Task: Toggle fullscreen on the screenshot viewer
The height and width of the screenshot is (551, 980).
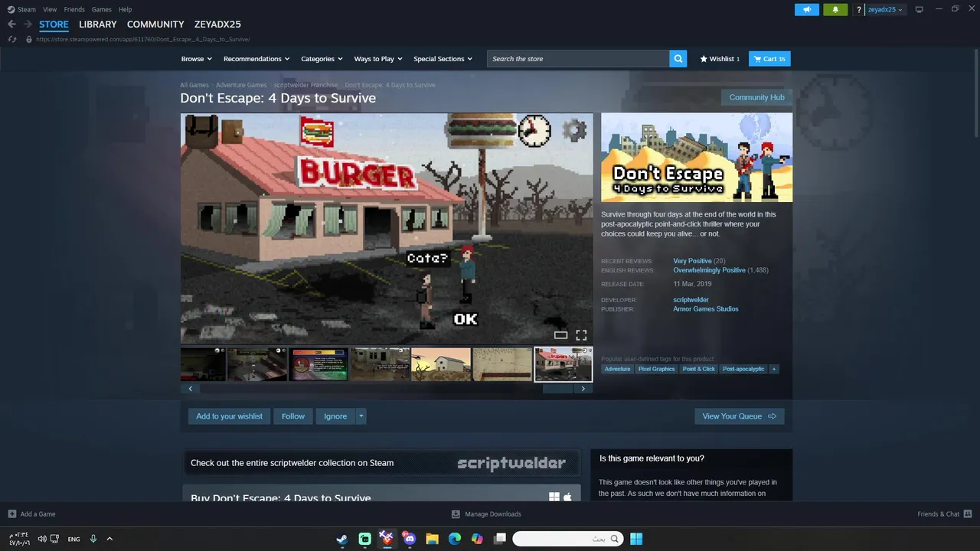Action: tap(581, 335)
